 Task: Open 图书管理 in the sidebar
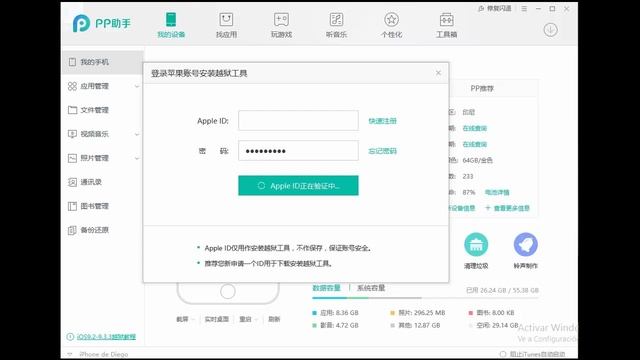point(102,206)
